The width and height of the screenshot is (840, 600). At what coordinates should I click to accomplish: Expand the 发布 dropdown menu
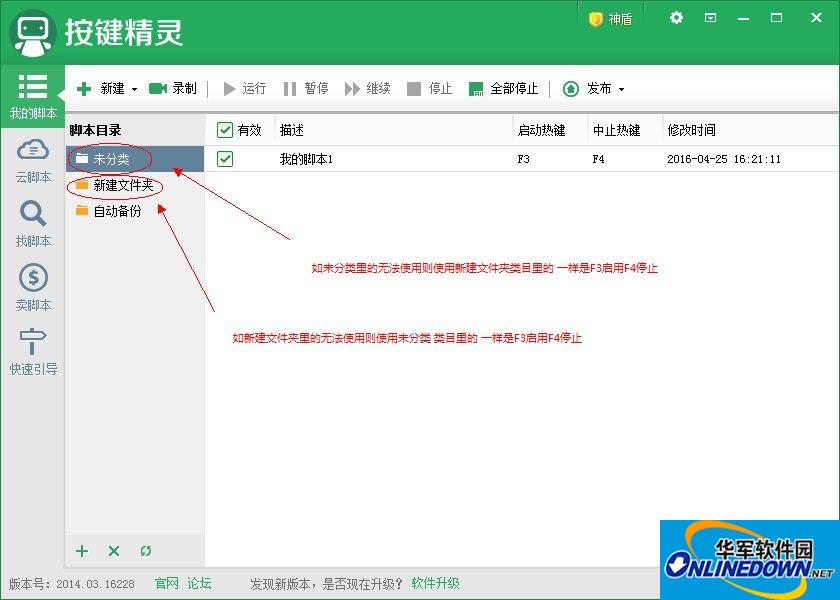[620, 88]
